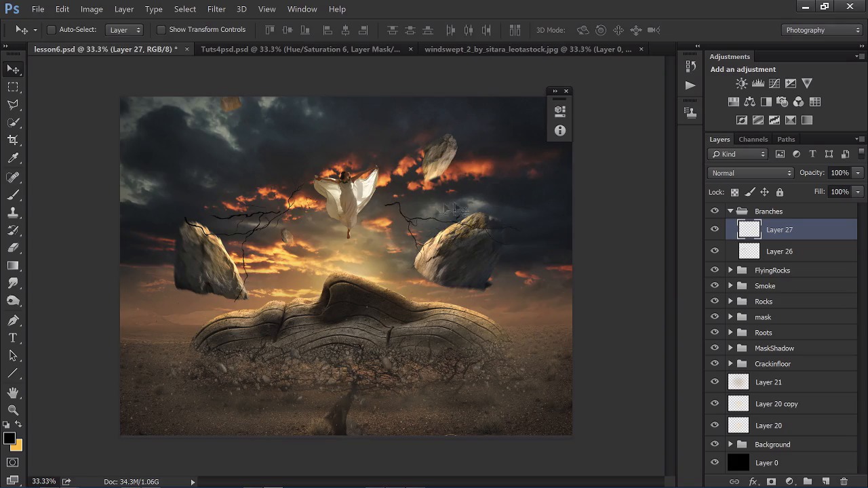Image resolution: width=868 pixels, height=488 pixels.
Task: Click the delete layer trash icon
Action: click(844, 481)
